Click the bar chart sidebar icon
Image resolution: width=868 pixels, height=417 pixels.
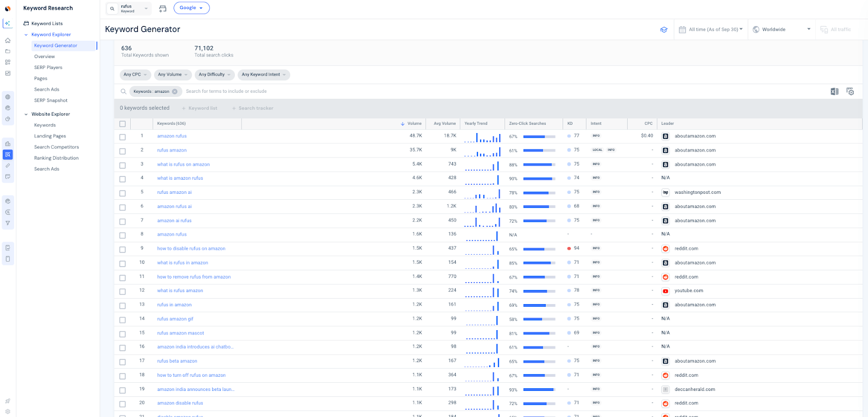coord(8,143)
